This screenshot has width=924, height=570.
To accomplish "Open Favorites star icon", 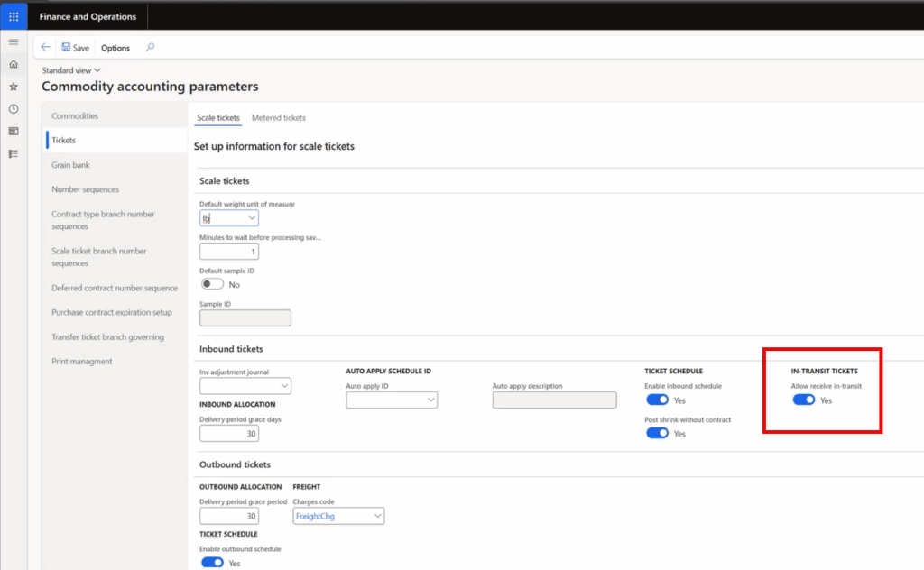I will tap(14, 87).
